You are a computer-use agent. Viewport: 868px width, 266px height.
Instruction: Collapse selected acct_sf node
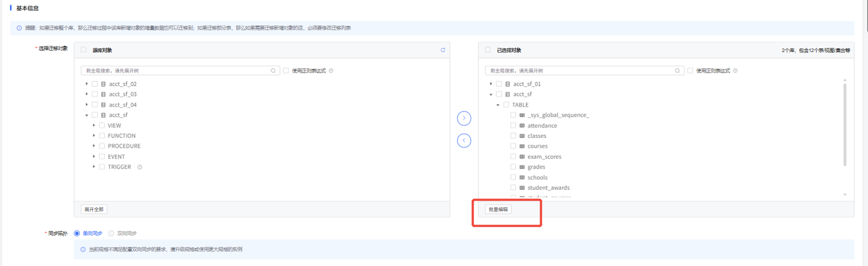tap(491, 94)
